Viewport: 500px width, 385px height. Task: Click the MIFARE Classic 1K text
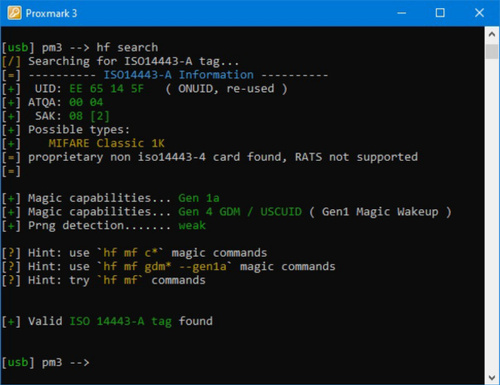(x=106, y=143)
